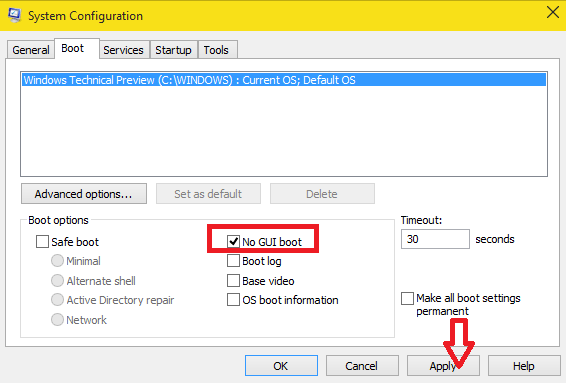The width and height of the screenshot is (566, 383).
Task: Go to the Startup tab
Action: click(x=173, y=50)
